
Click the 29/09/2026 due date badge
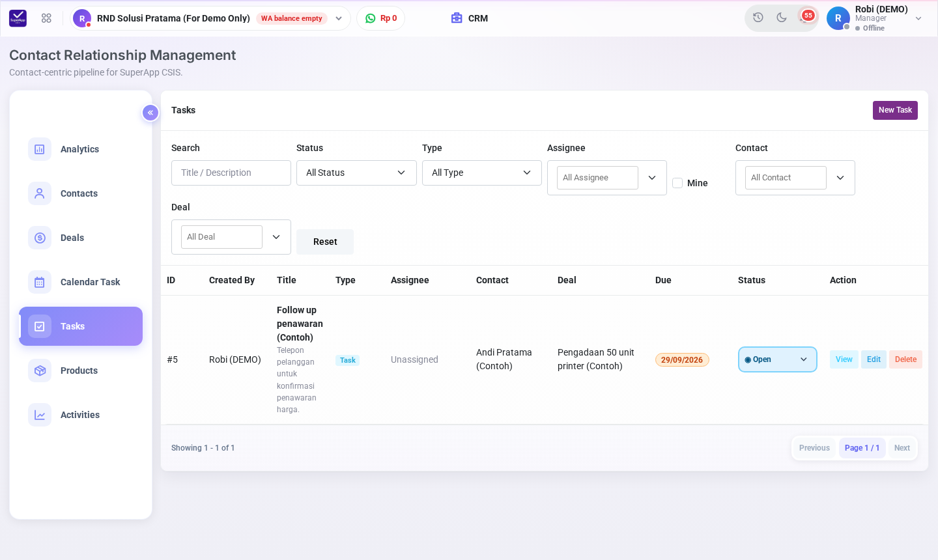coord(682,360)
